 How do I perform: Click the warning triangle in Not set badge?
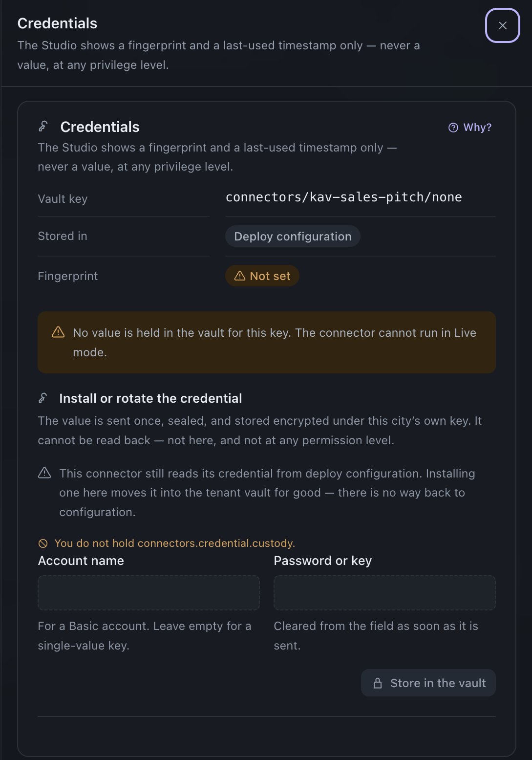pyautogui.click(x=240, y=276)
